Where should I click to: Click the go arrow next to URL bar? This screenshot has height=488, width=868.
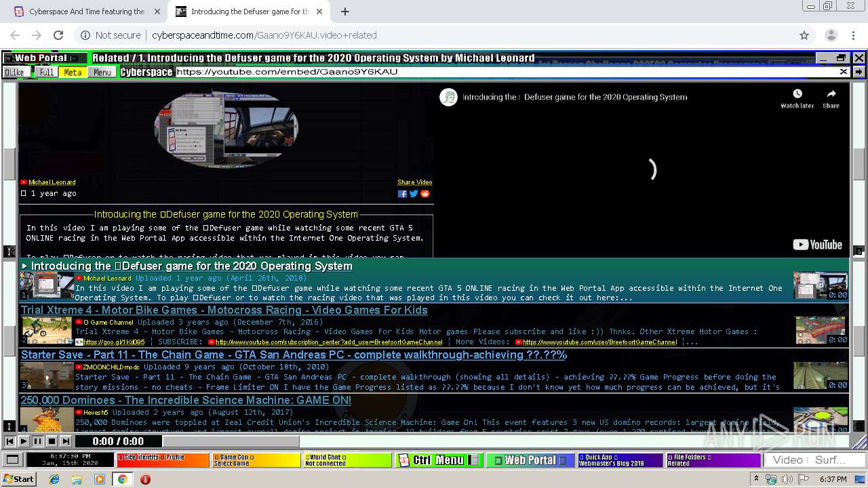[x=859, y=72]
